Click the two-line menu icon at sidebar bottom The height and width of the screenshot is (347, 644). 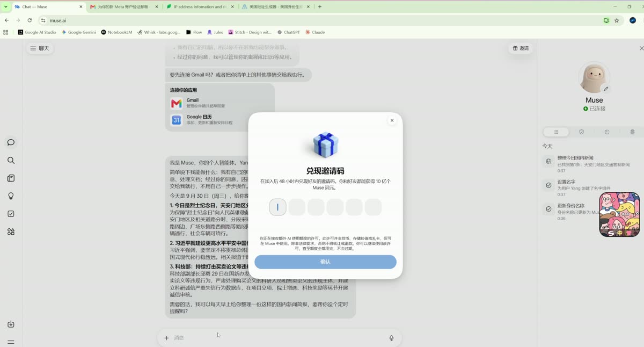point(11,342)
